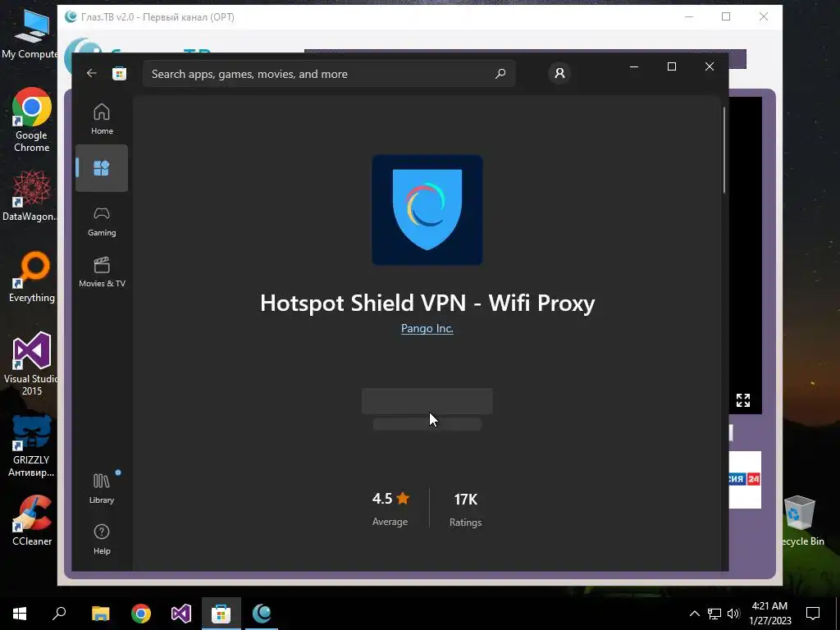Minimize the Microsoft Store window
Viewport: 840px width, 630px height.
click(x=634, y=66)
